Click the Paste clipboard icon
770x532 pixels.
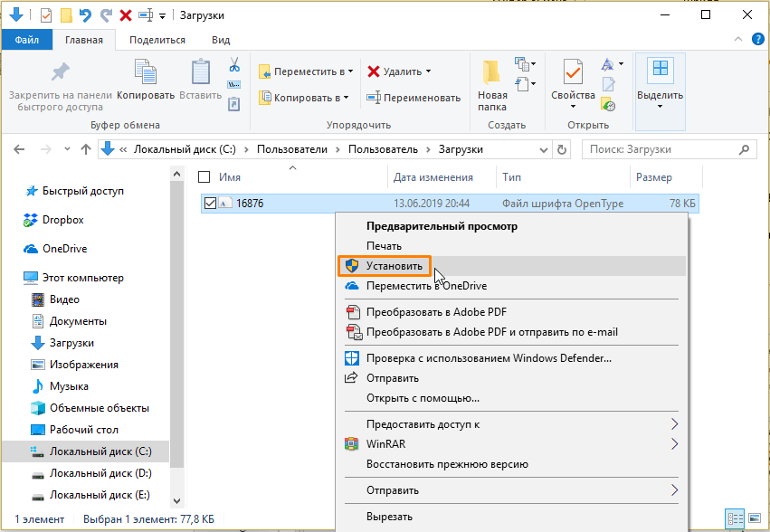[x=200, y=71]
